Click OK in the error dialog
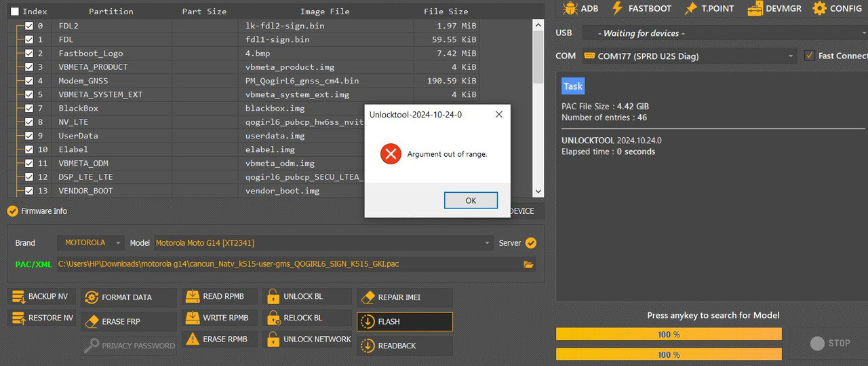The height and width of the screenshot is (366, 868). tap(471, 200)
